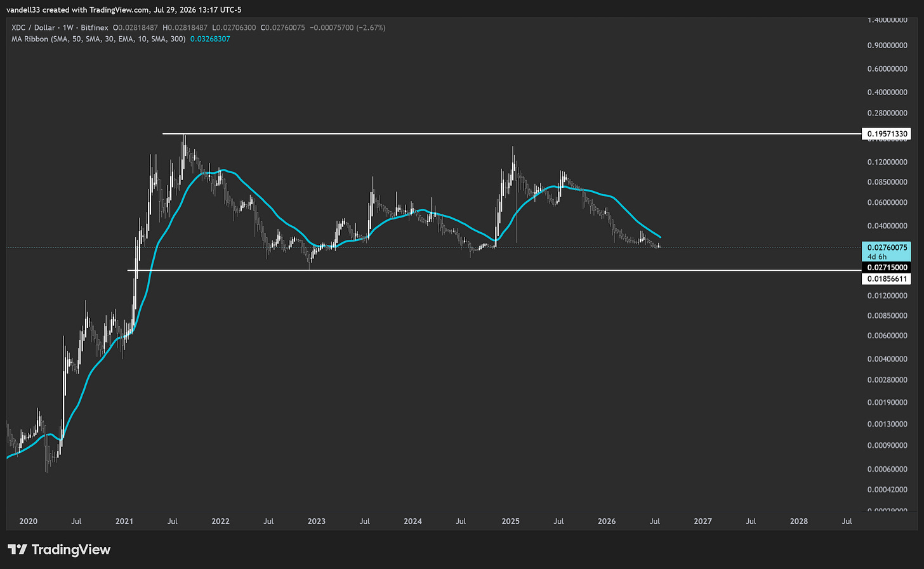
Task: Click the 0.00130000 price axis label
Action: [887, 424]
